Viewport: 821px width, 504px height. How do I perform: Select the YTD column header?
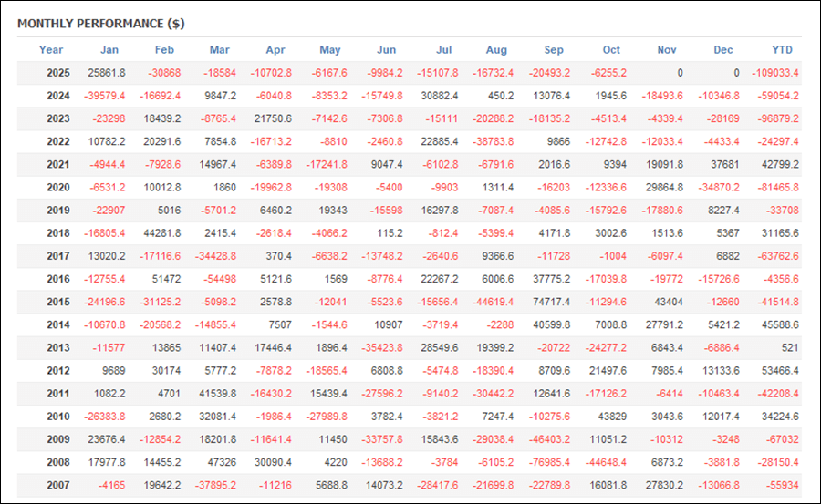tap(784, 50)
